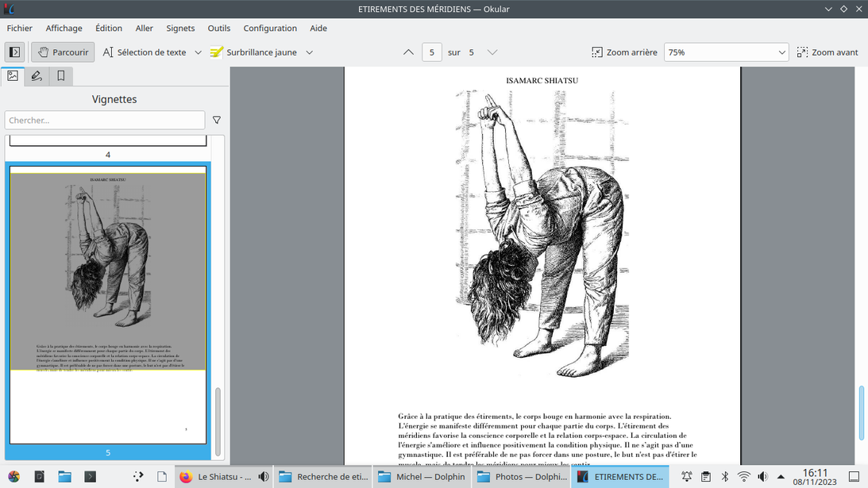Open the Annotations sidebar tab icon

click(x=37, y=76)
